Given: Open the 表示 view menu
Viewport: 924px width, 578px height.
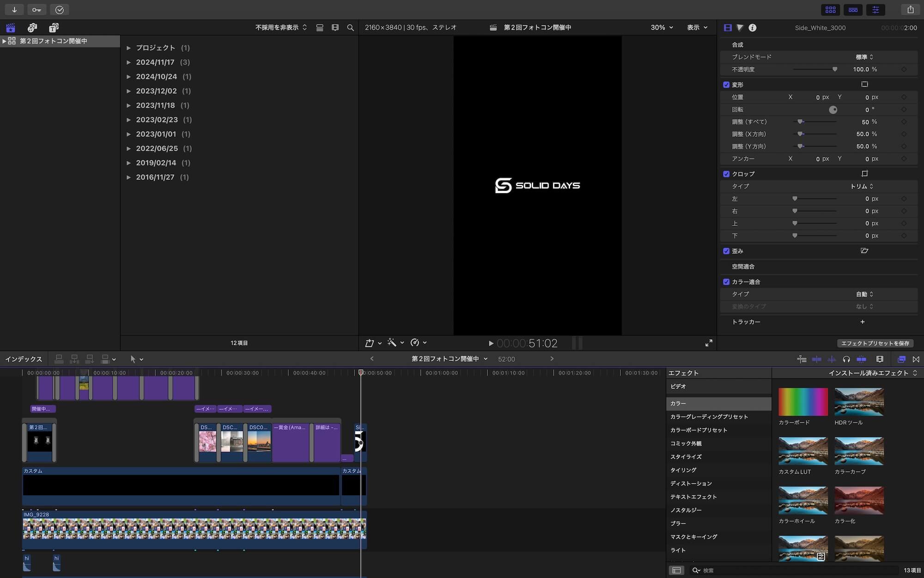Looking at the screenshot, I should pyautogui.click(x=697, y=28).
